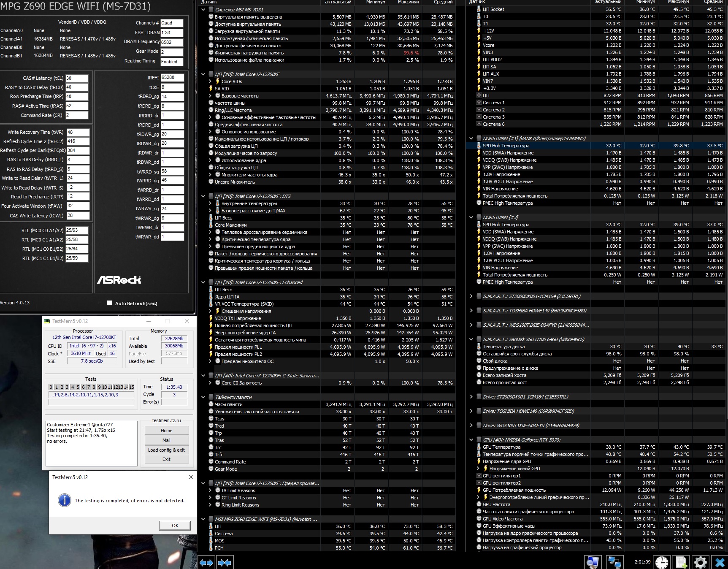
Task: Click the expand columns arrows icon in HWiNFO
Action: click(206, 562)
